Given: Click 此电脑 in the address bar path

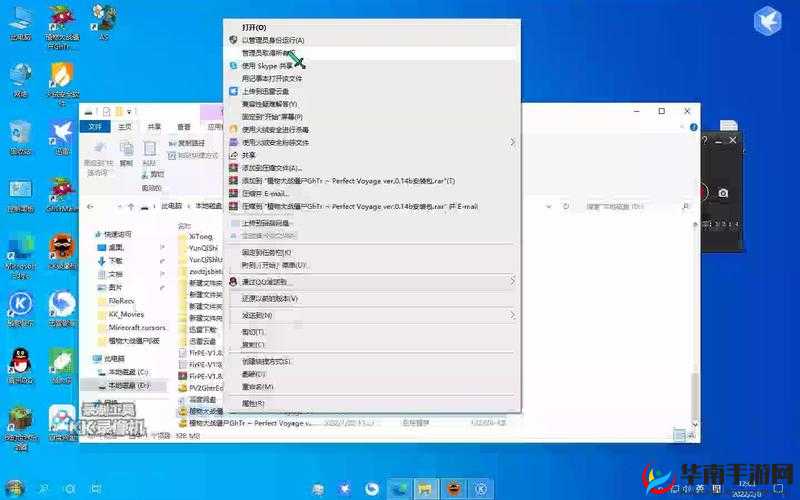Looking at the screenshot, I should click(171, 206).
